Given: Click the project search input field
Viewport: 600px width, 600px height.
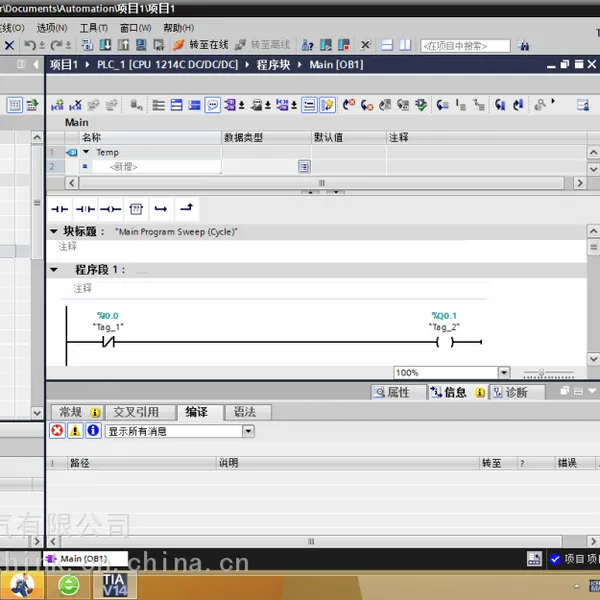Looking at the screenshot, I should (465, 46).
